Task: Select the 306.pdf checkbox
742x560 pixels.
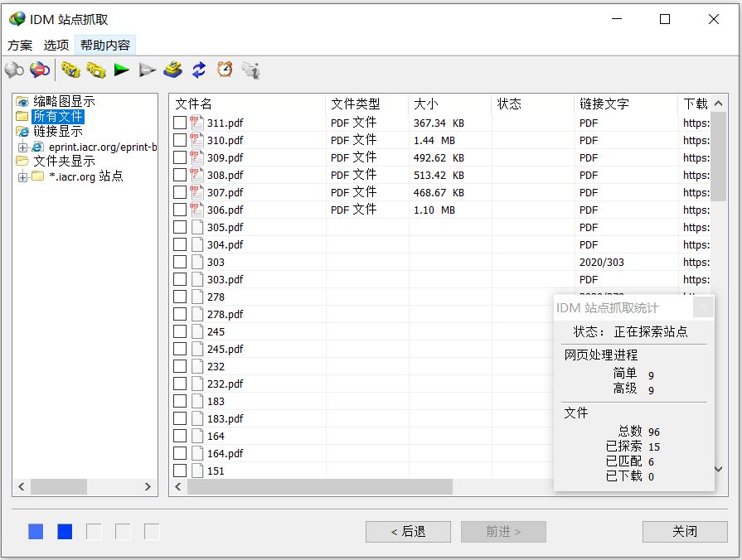Action: pyautogui.click(x=180, y=210)
